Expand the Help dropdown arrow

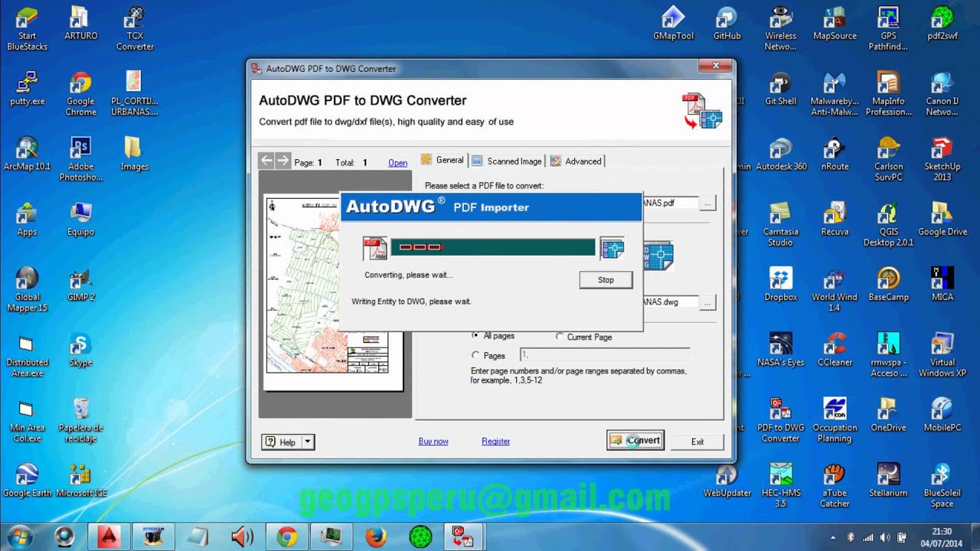pyautogui.click(x=308, y=442)
